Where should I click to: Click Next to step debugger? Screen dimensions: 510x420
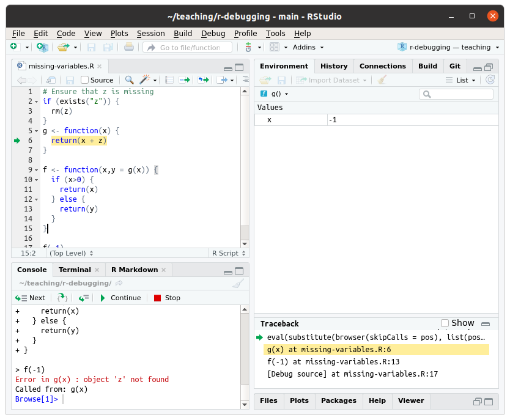[30, 298]
